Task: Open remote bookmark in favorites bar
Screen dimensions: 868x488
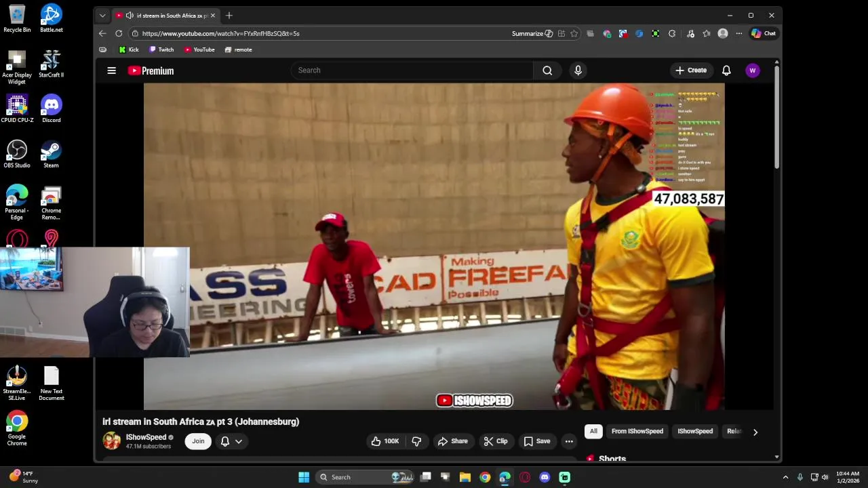Action: click(238, 49)
